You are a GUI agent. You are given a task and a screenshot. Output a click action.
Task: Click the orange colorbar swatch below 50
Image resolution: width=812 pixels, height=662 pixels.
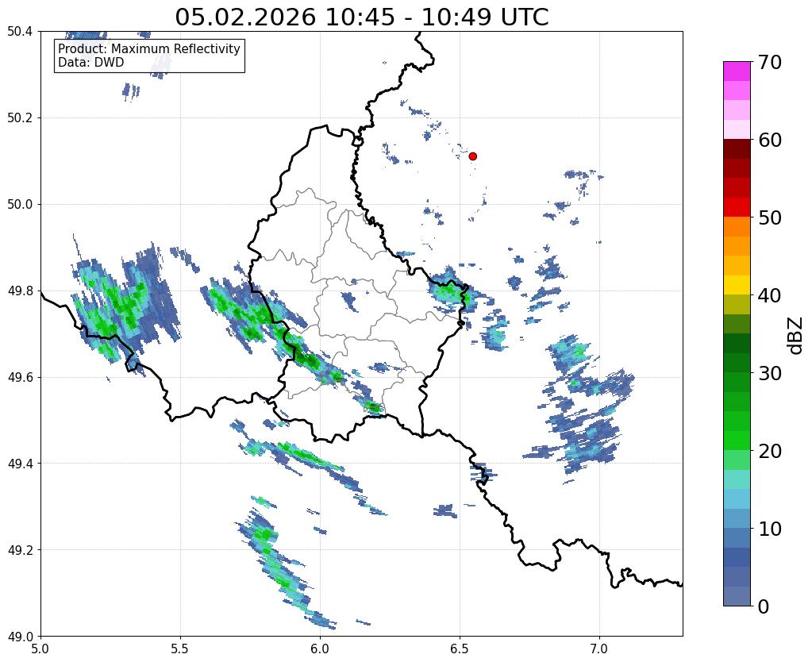pos(737,227)
